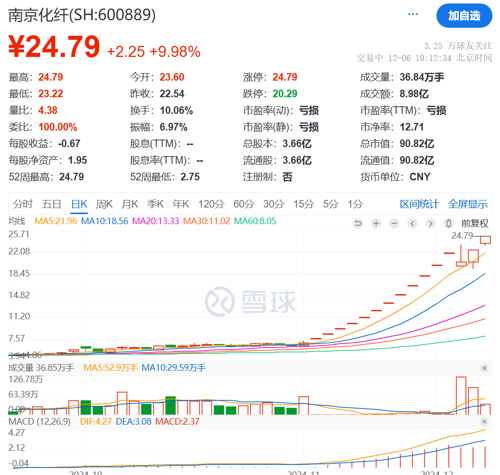Close the MACD indicator panel
Image resolution: width=500 pixels, height=475 pixels.
[484, 422]
